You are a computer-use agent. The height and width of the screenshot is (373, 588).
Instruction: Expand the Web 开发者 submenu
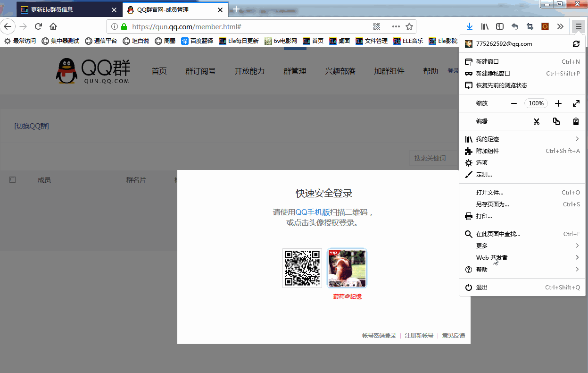click(x=522, y=258)
